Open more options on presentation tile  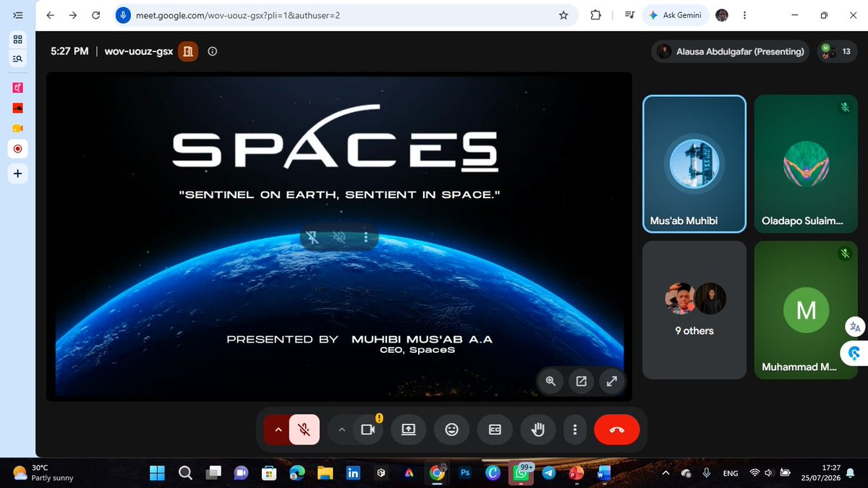pos(366,237)
